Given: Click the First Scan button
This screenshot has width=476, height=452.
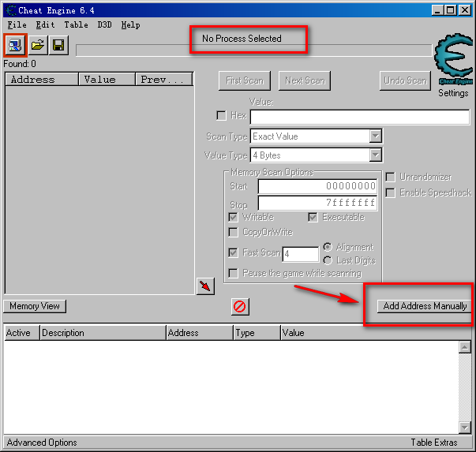Looking at the screenshot, I should click(245, 80).
